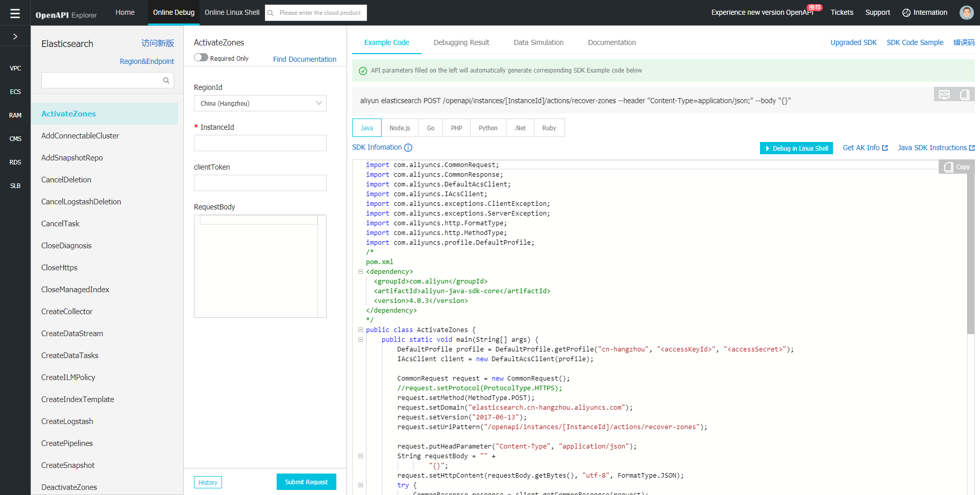Open the hamburger menu in the top bar

(x=15, y=13)
